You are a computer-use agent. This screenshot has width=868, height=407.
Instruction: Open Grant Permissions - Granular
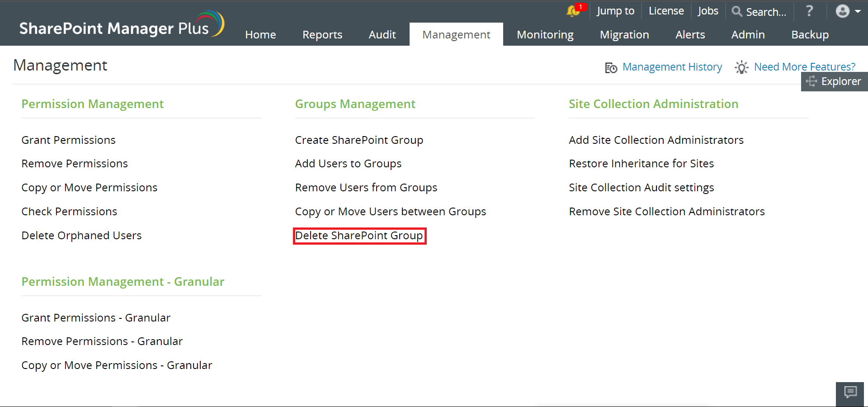point(96,317)
